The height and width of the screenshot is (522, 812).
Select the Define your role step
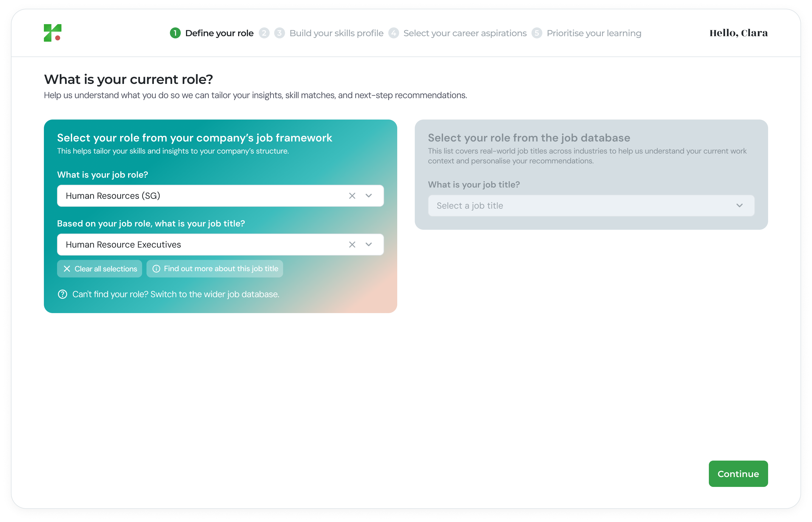[x=219, y=33]
